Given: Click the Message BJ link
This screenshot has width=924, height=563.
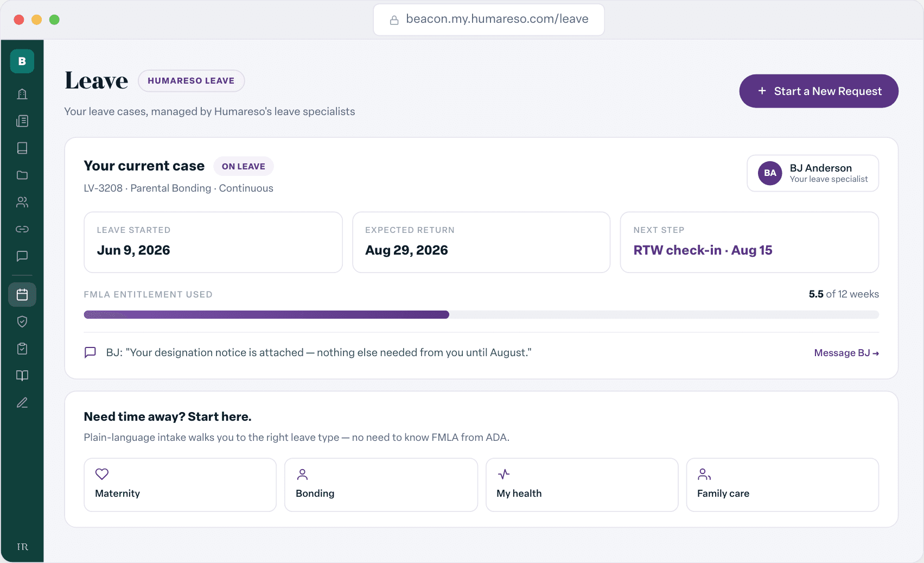Looking at the screenshot, I should point(846,353).
